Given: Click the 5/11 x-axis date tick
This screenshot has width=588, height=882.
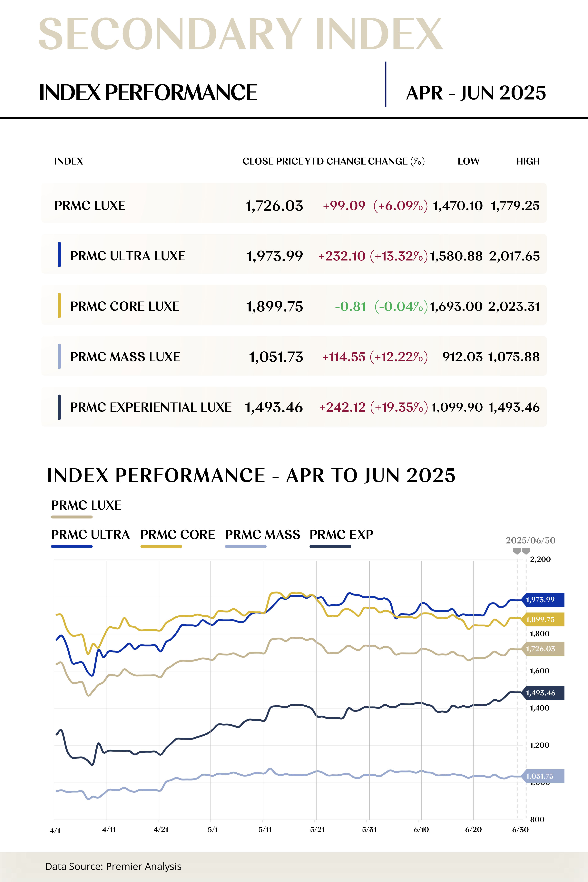Looking at the screenshot, I should [265, 829].
